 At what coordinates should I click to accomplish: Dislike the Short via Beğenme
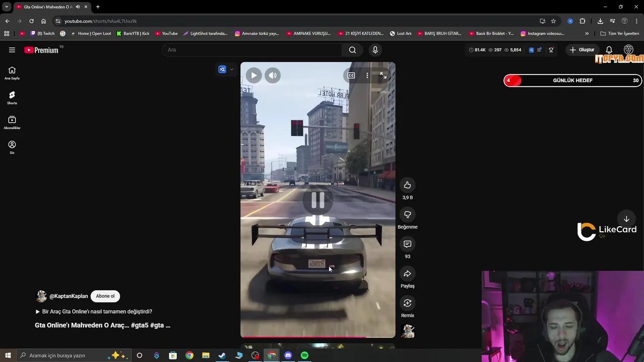click(x=408, y=215)
